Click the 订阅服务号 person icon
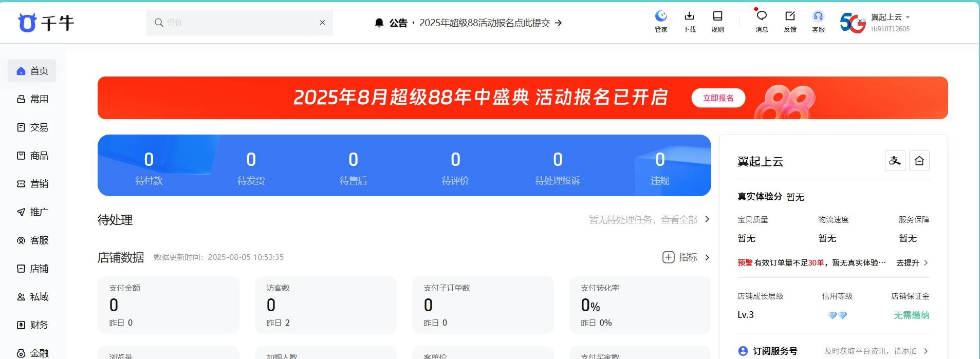The width and height of the screenshot is (980, 359). click(743, 351)
